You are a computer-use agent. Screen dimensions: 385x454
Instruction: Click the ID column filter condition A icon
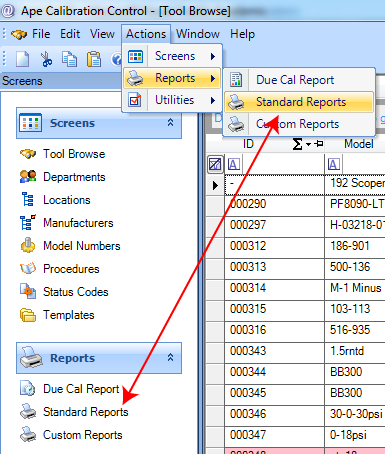click(234, 164)
